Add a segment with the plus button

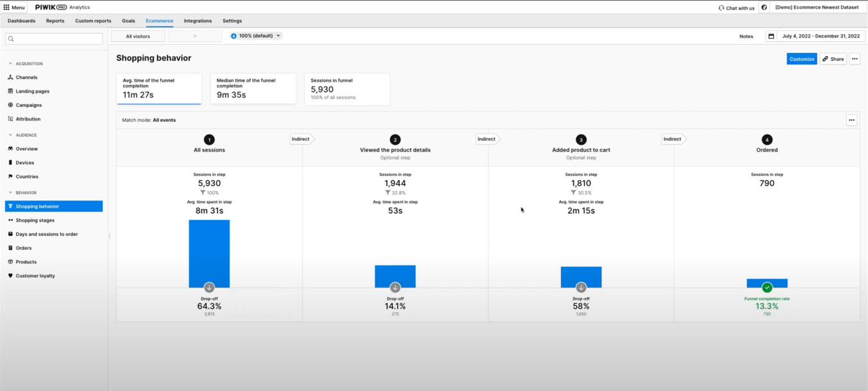click(x=195, y=36)
